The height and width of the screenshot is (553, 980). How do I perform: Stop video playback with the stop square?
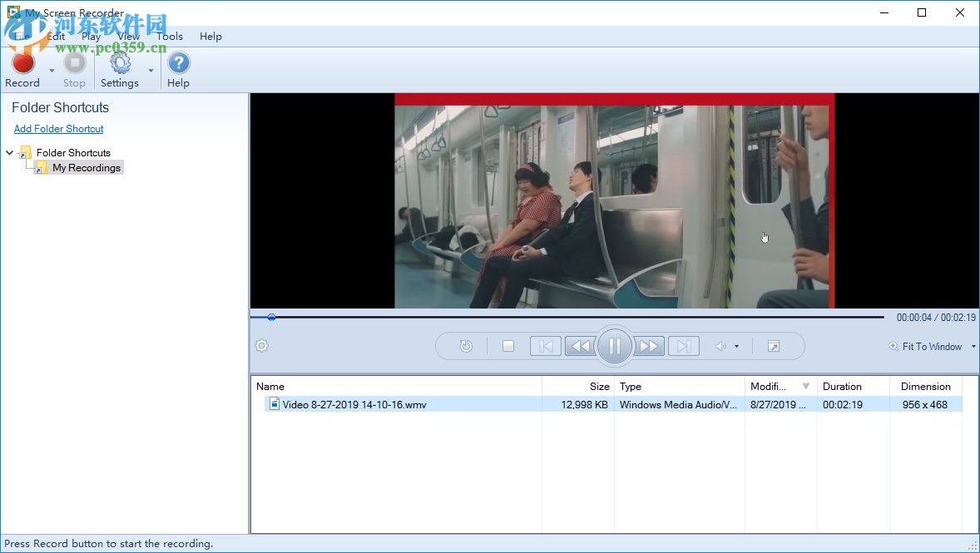507,346
